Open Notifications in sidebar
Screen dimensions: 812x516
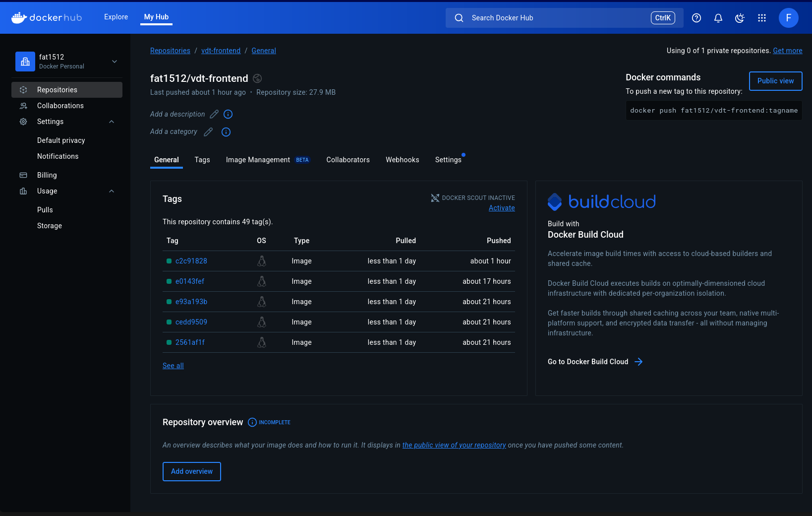pos(58,156)
